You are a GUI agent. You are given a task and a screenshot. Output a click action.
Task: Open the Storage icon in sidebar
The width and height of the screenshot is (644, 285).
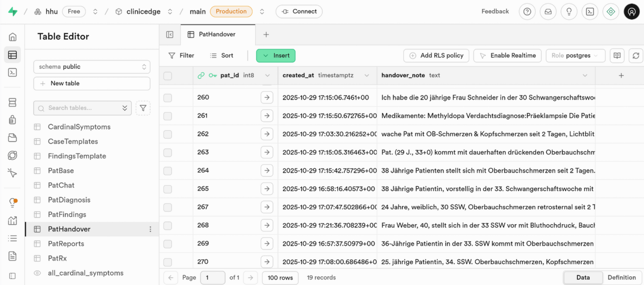[x=12, y=138]
